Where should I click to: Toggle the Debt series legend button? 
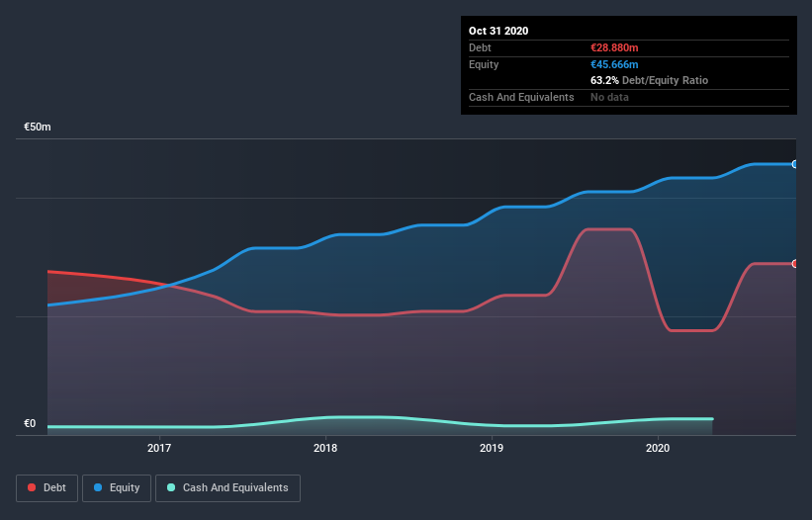point(46,488)
